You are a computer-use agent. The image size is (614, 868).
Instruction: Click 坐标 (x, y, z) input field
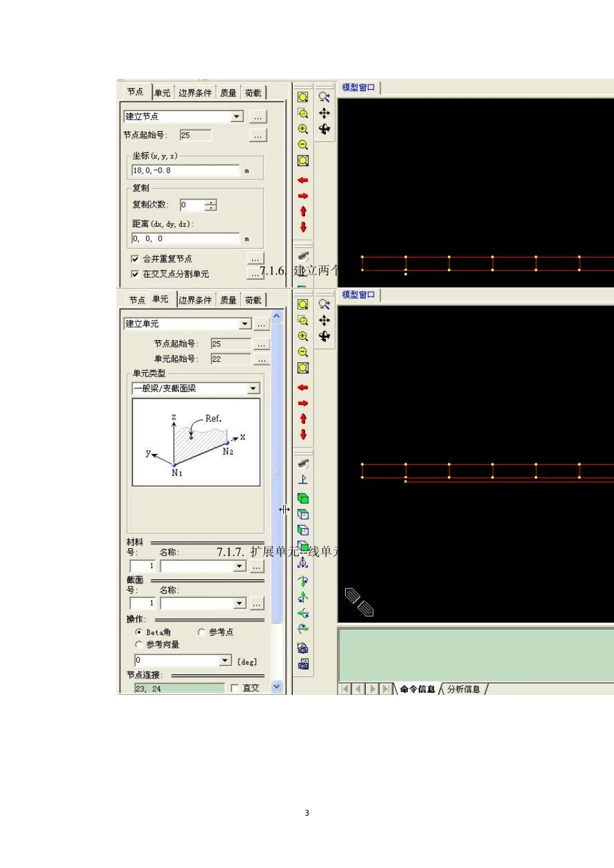point(185,170)
